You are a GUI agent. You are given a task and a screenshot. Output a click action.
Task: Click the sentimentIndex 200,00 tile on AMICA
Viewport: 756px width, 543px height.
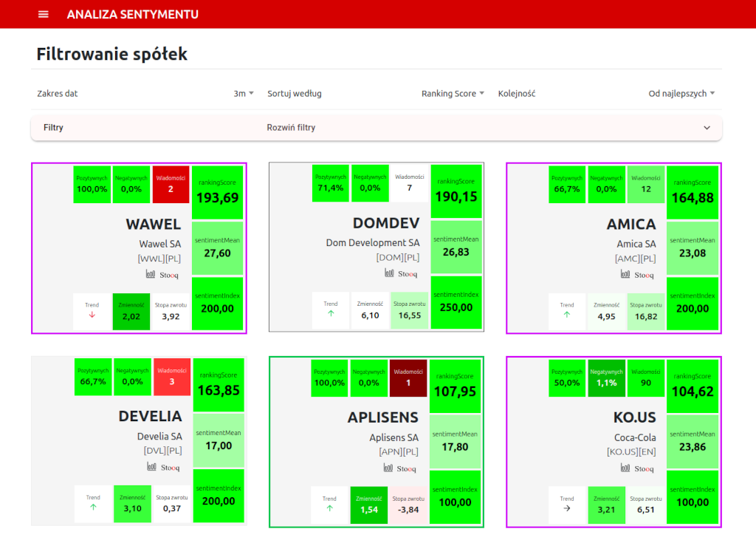(693, 304)
